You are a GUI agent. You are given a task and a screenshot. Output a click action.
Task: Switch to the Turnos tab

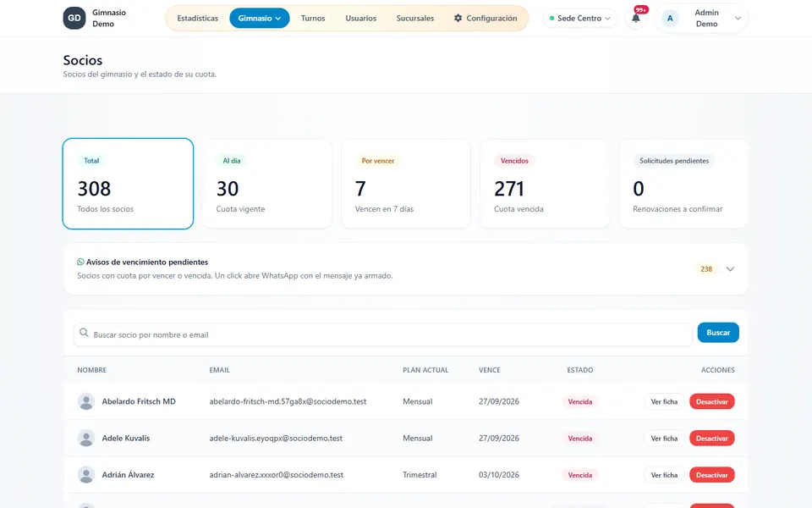coord(313,18)
